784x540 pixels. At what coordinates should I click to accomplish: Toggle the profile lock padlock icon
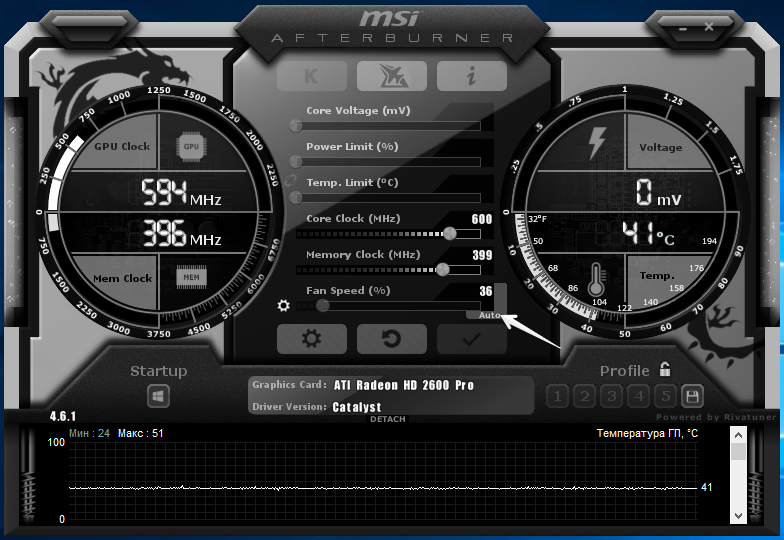pyautogui.click(x=664, y=370)
